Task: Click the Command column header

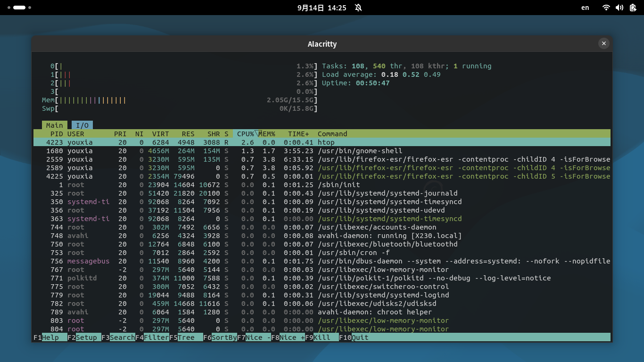Action: 332,134
